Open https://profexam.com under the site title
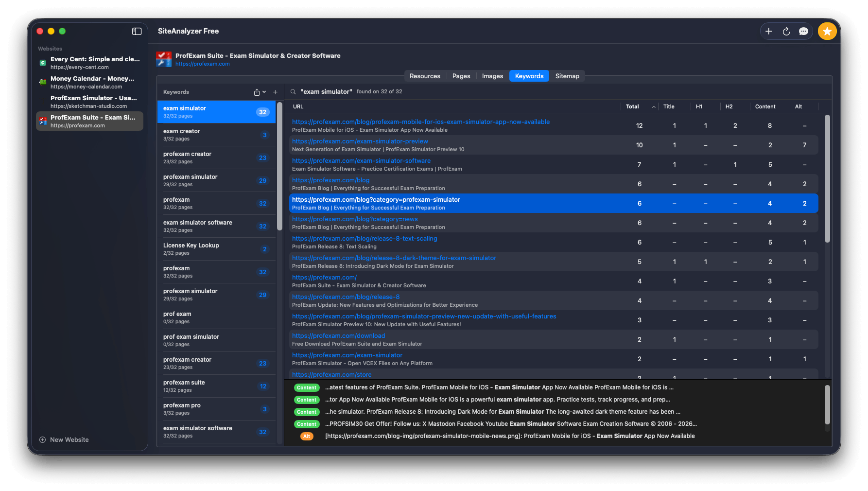868x491 pixels. point(203,64)
